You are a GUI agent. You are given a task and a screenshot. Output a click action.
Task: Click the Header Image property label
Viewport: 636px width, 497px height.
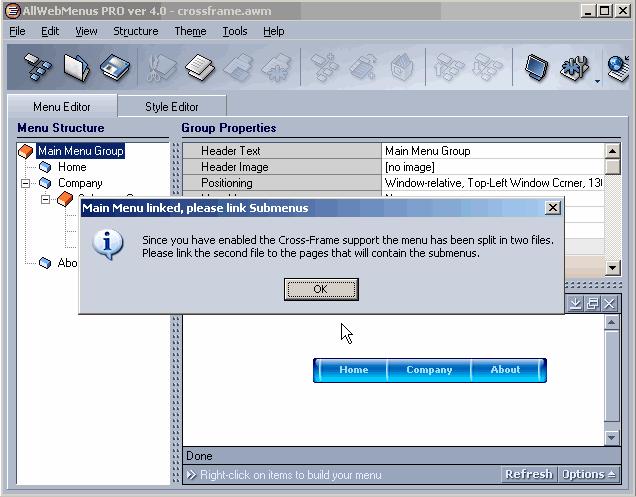(x=234, y=167)
